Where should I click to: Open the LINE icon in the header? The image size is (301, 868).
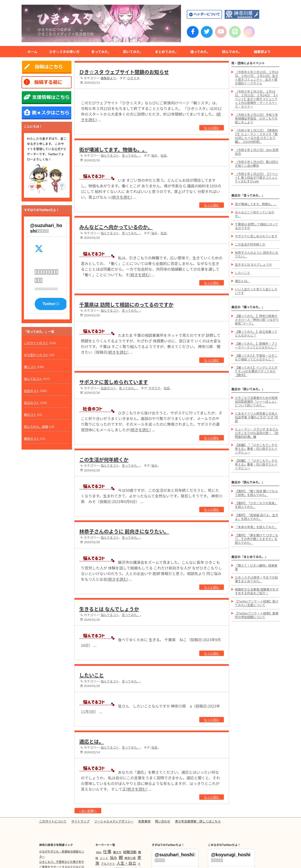tap(235, 32)
